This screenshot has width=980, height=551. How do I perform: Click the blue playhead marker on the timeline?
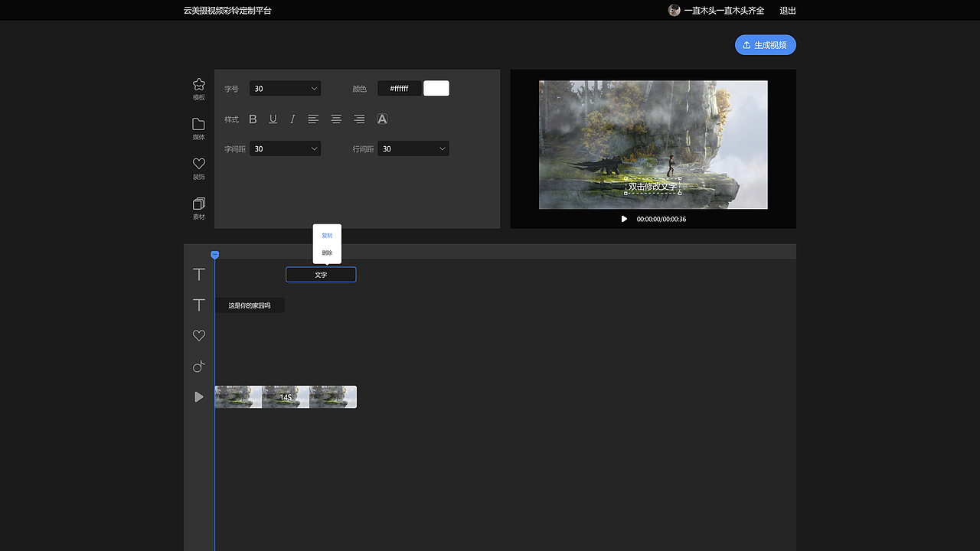pyautogui.click(x=215, y=254)
